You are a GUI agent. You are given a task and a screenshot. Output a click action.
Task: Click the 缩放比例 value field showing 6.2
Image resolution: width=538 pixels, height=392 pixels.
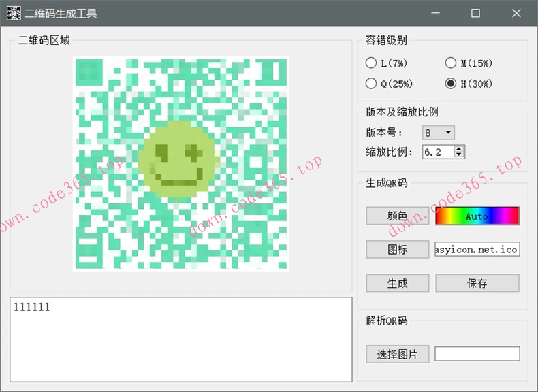[438, 152]
